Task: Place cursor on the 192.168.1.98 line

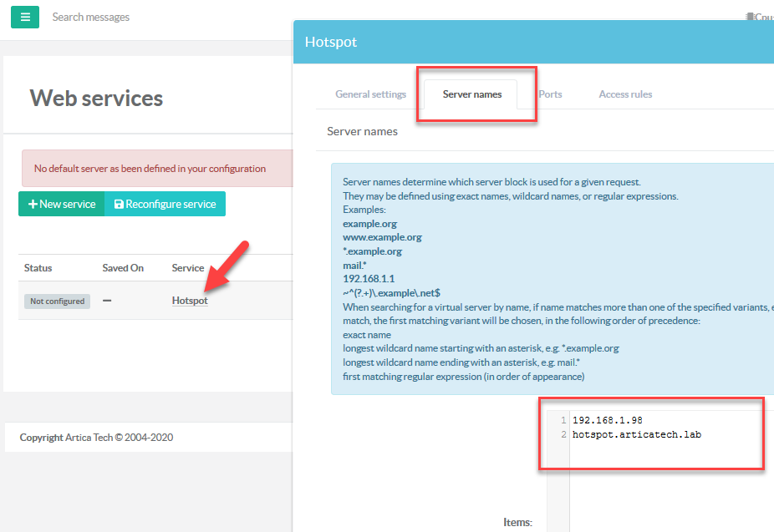Action: click(608, 420)
